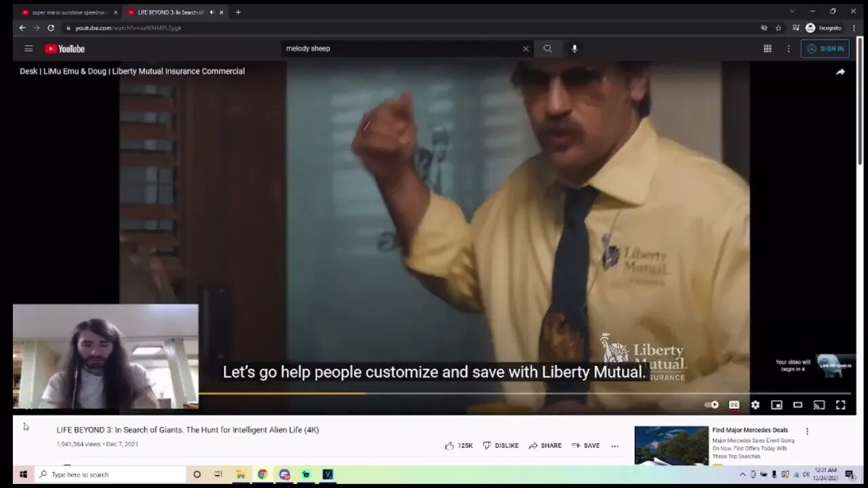Open Task View on the taskbar
Screen dimensions: 868x488
click(218, 474)
